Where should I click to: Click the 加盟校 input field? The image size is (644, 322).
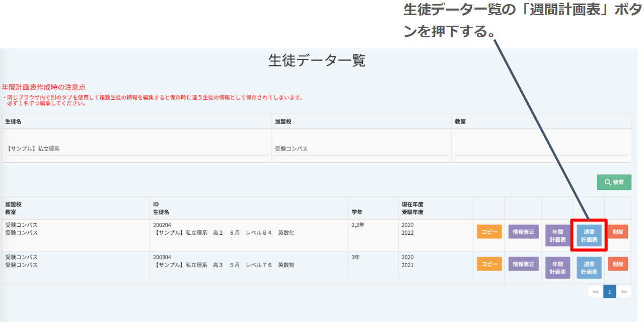361,149
